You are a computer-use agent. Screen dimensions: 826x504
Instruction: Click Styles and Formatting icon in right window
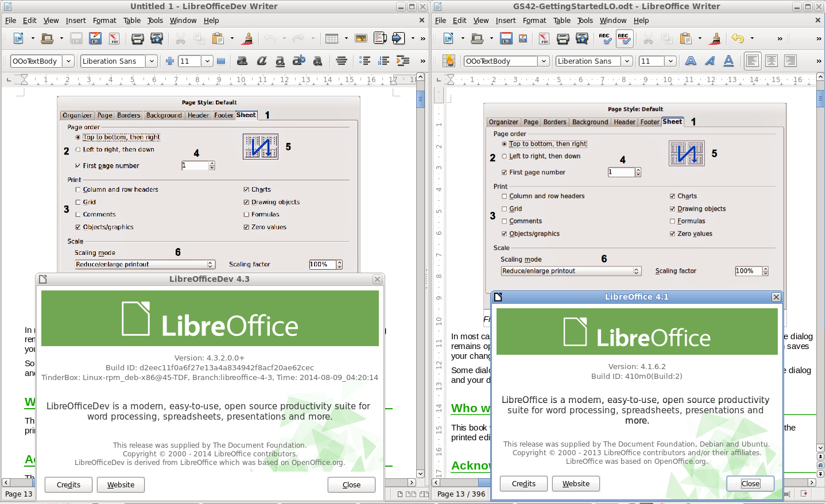pyautogui.click(x=449, y=61)
